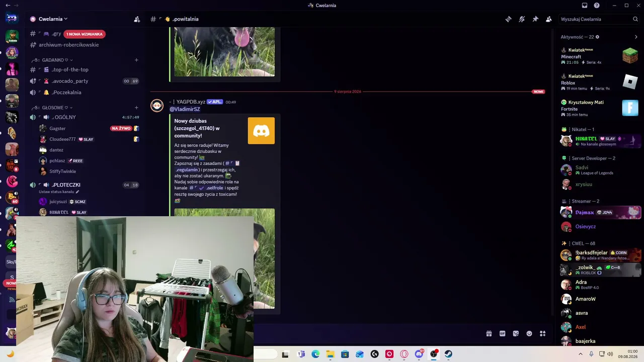
Task: Click the .selfrole channel link in embed
Action: [206, 188]
